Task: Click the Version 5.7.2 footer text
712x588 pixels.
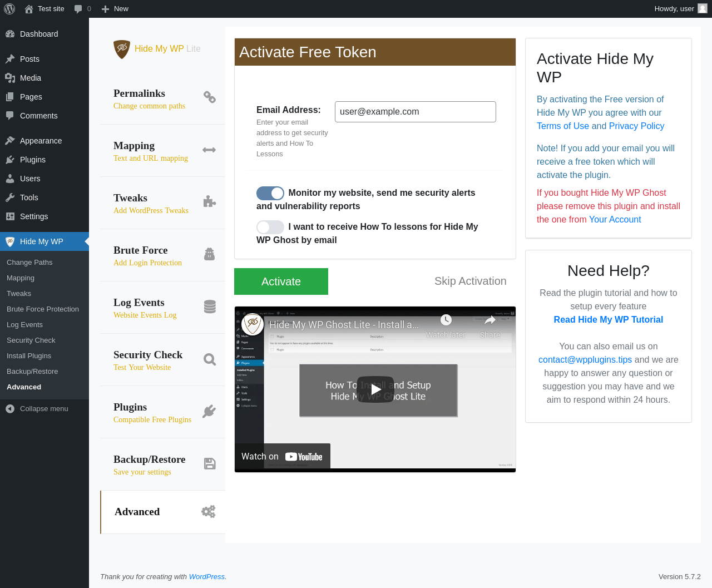Action: coord(680,577)
